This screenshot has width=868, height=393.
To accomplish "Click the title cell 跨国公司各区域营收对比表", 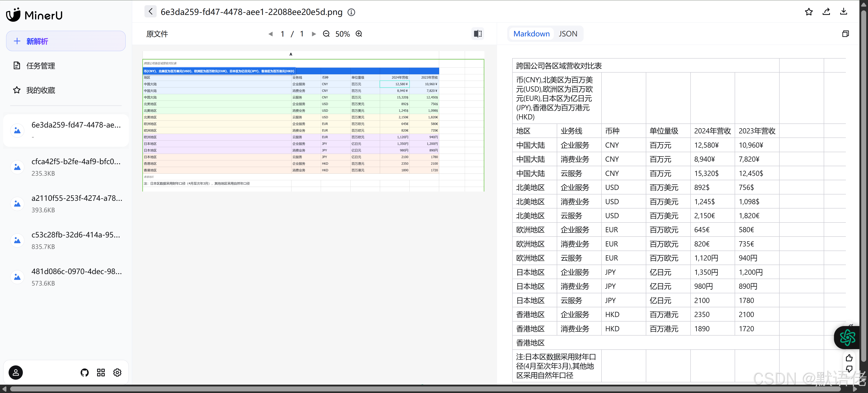I will 646,66.
